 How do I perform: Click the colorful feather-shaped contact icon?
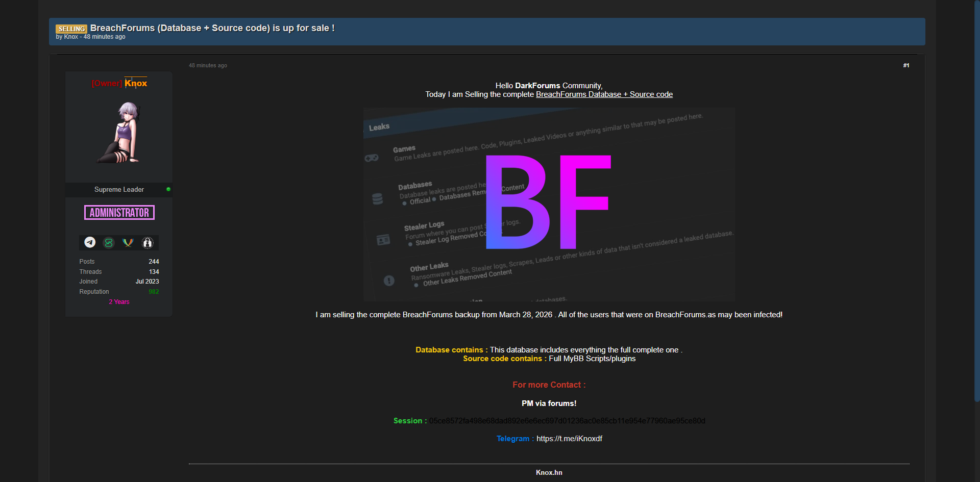tap(128, 243)
